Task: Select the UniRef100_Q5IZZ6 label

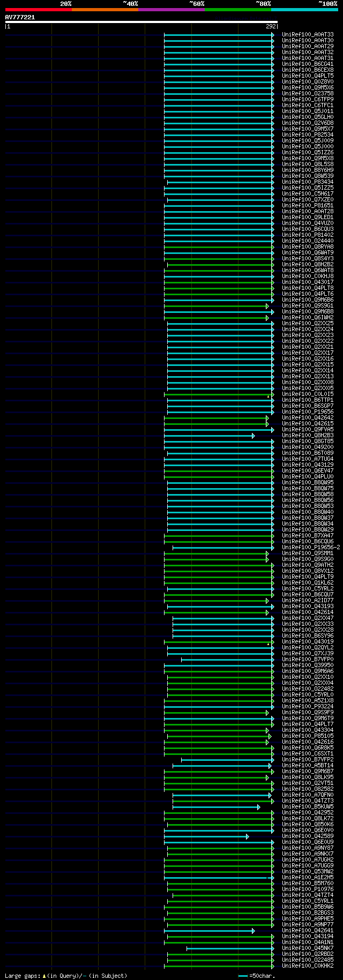Action: [x=308, y=153]
